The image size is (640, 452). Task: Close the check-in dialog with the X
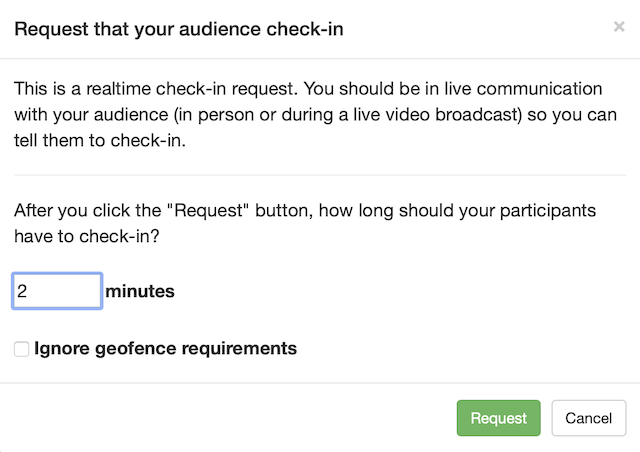point(619,27)
